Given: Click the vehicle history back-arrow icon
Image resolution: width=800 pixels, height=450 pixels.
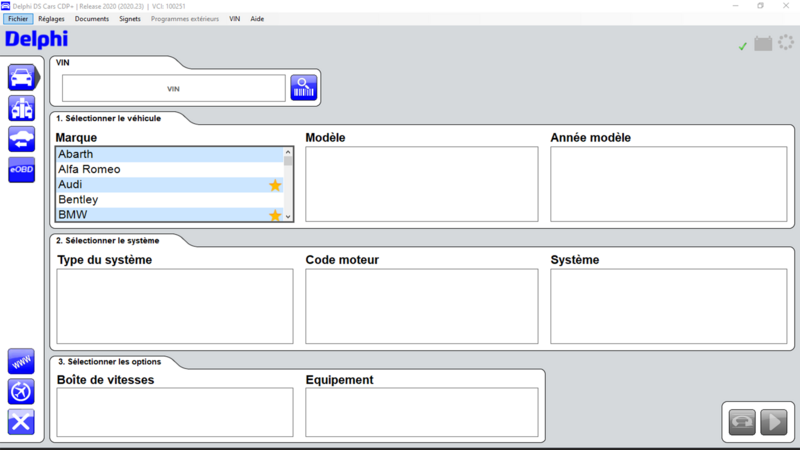Looking at the screenshot, I should pos(21,139).
